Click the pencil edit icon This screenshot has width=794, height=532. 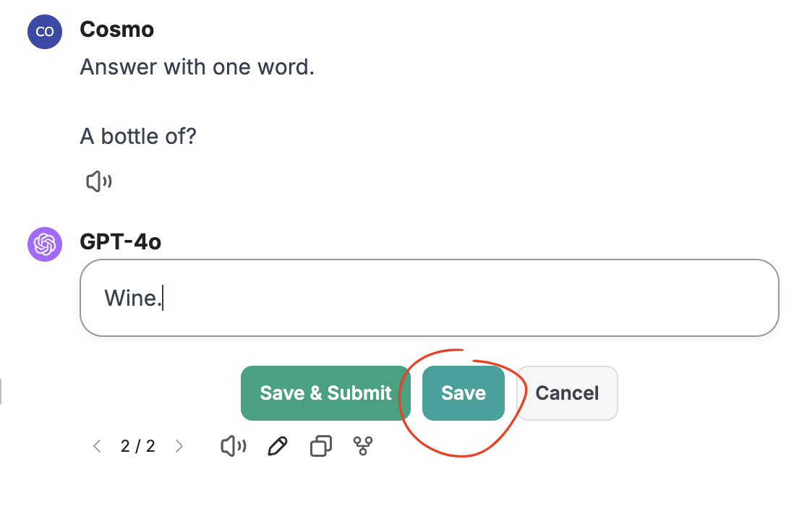(277, 447)
